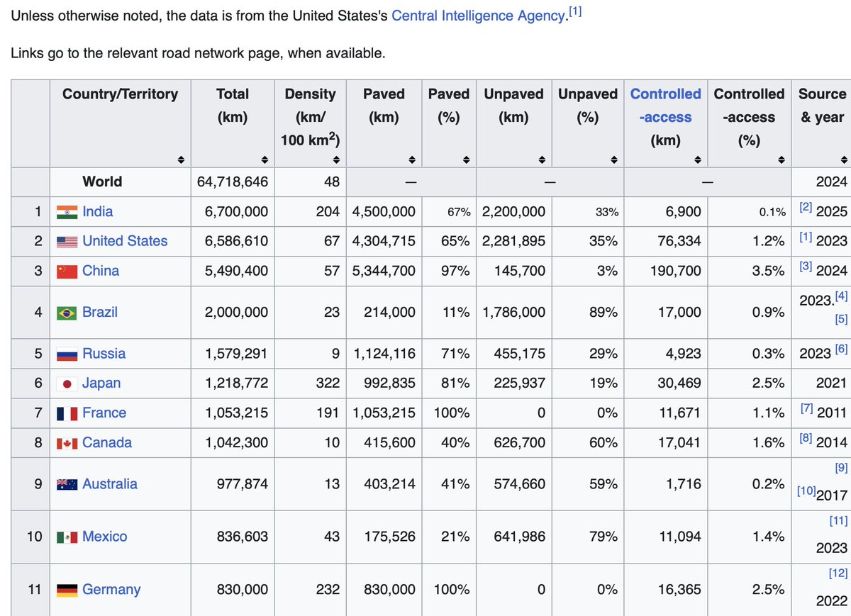Follow citation [11] in Mexico row
The width and height of the screenshot is (851, 616).
838,521
